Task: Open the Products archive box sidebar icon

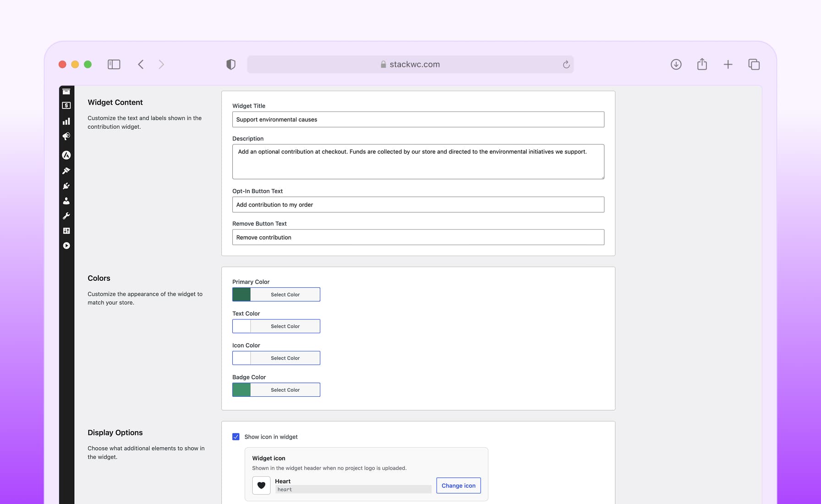Action: pyautogui.click(x=66, y=92)
